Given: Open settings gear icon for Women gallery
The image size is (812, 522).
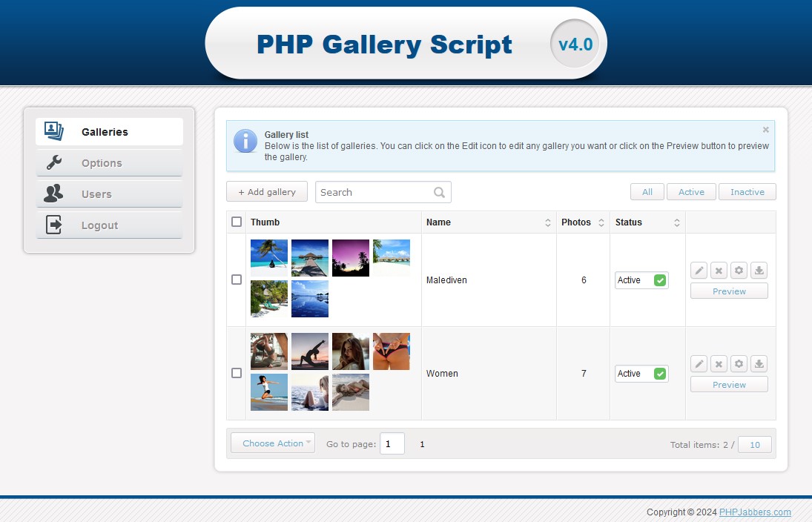Looking at the screenshot, I should click(739, 364).
